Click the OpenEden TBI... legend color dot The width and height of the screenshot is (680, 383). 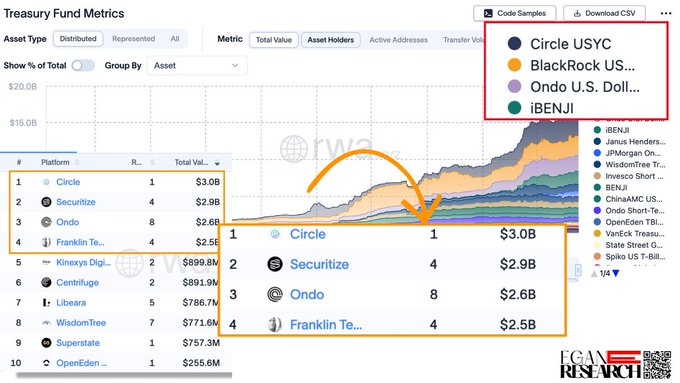597,222
